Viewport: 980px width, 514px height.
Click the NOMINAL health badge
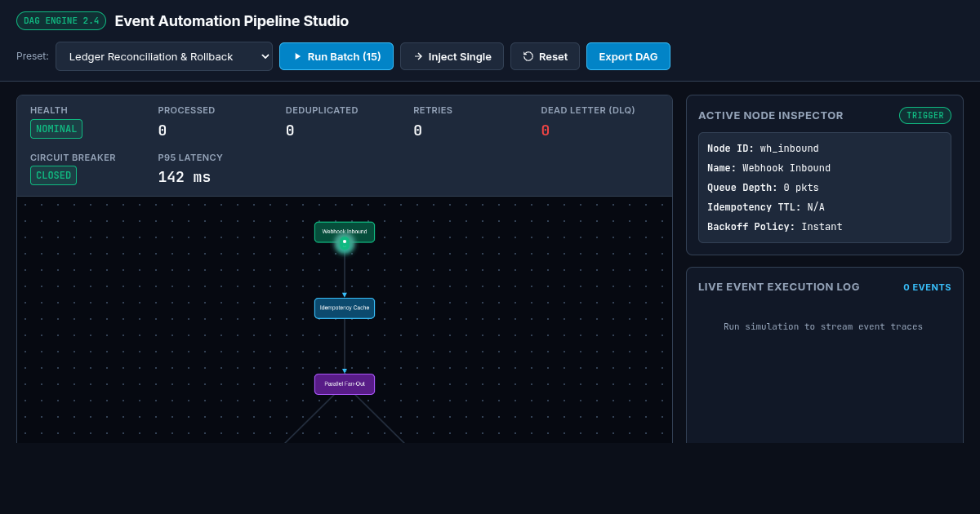[56, 129]
